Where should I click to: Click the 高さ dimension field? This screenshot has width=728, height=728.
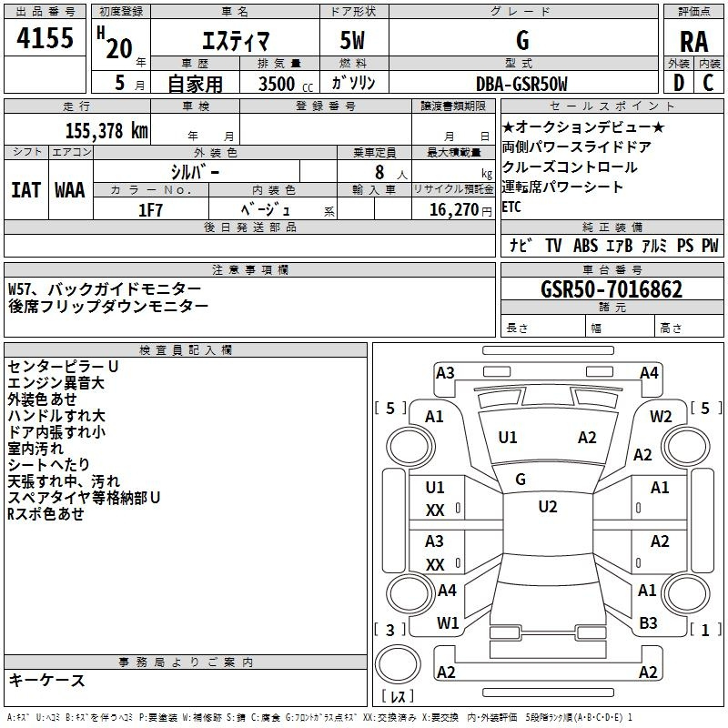click(689, 328)
